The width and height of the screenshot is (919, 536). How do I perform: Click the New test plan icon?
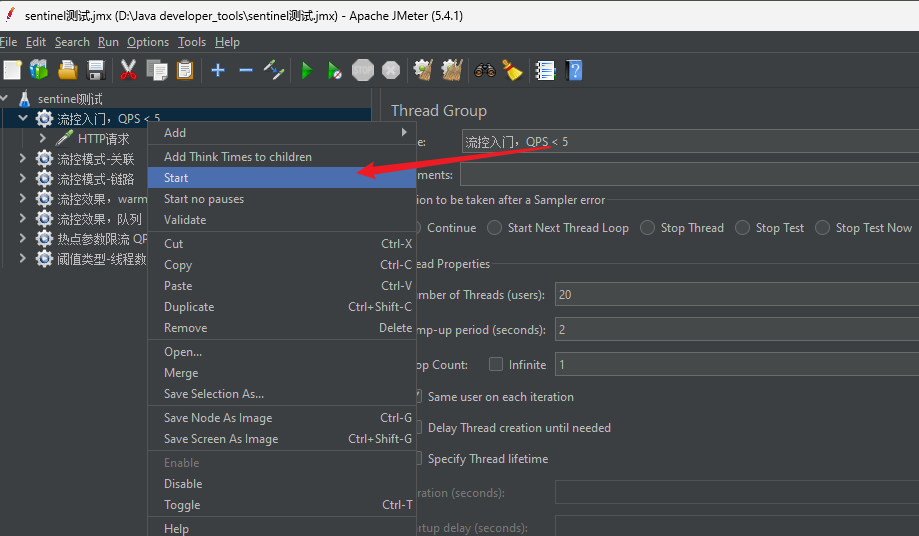(x=12, y=70)
